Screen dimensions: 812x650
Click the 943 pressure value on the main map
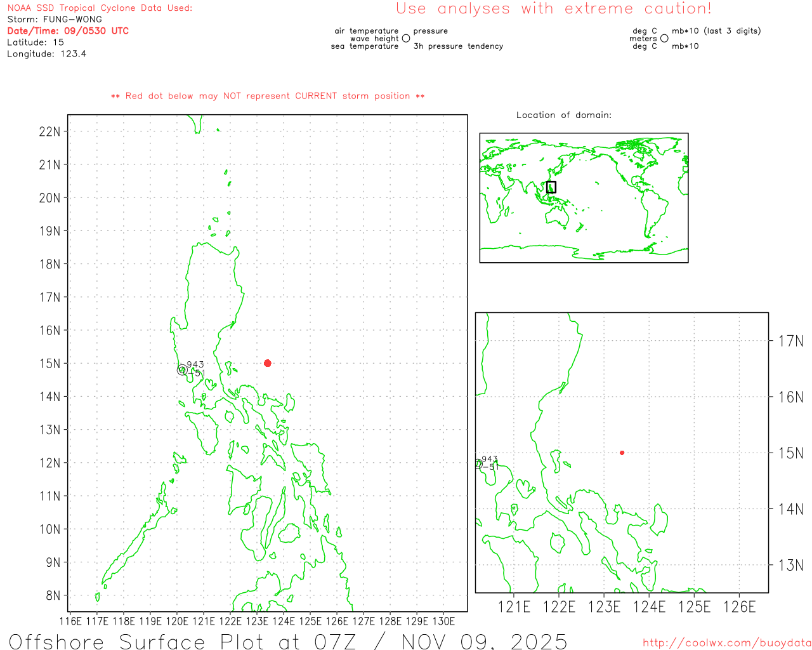pyautogui.click(x=195, y=364)
